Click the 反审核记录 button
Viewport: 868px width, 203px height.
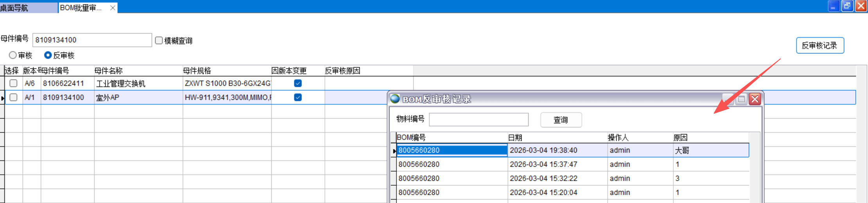coord(820,45)
